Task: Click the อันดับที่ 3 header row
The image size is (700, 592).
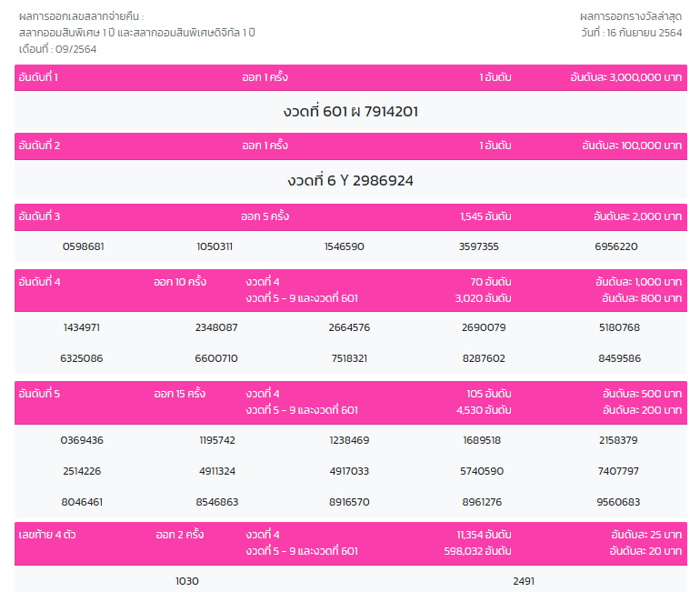Action: 350,216
